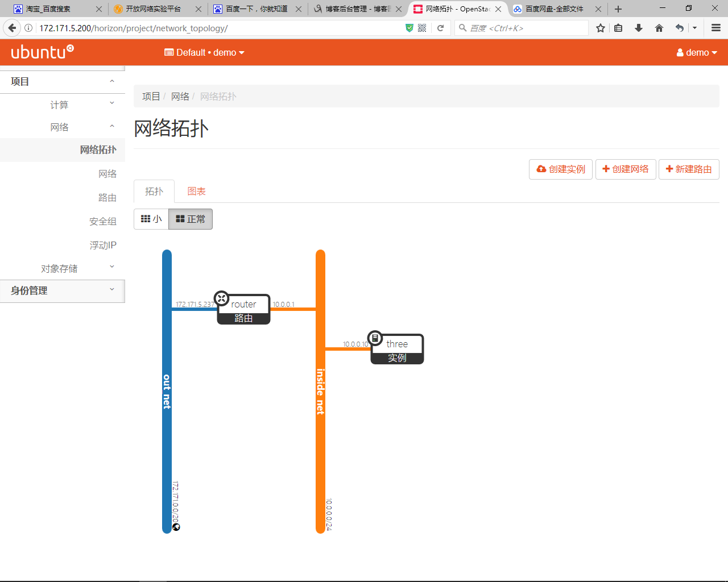Go to browser home page icon
The height and width of the screenshot is (582, 728).
point(659,28)
